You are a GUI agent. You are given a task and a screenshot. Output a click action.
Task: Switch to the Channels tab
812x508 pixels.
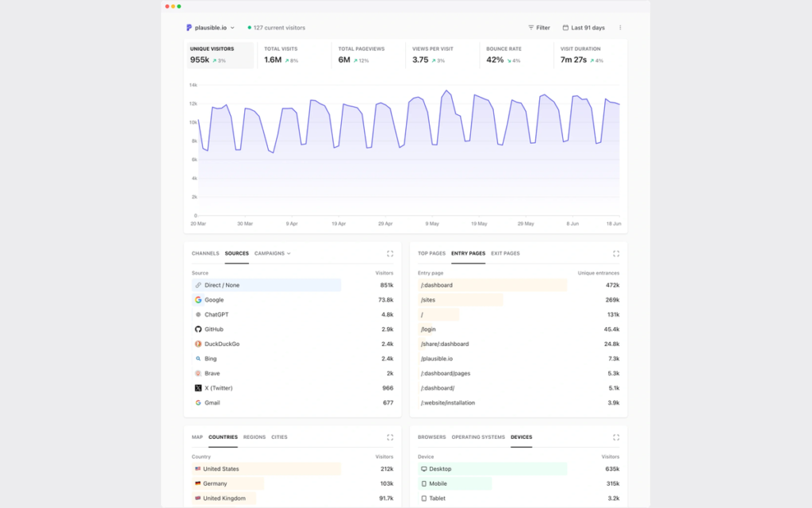tap(205, 253)
